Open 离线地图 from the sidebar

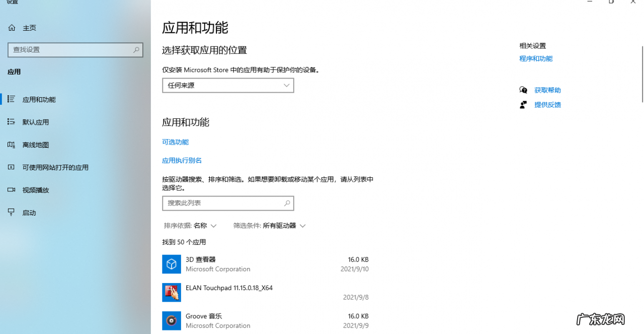pos(11,145)
